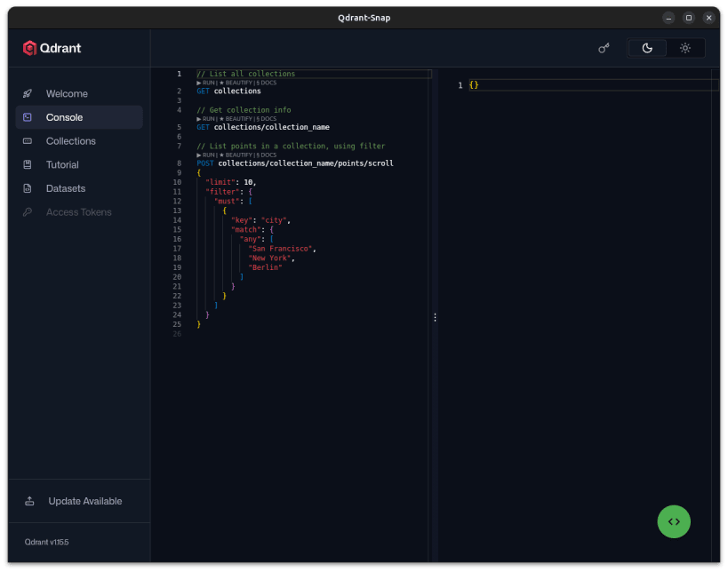Open the Tutorial section
Viewport: 728px width, 572px height.
(x=79, y=164)
